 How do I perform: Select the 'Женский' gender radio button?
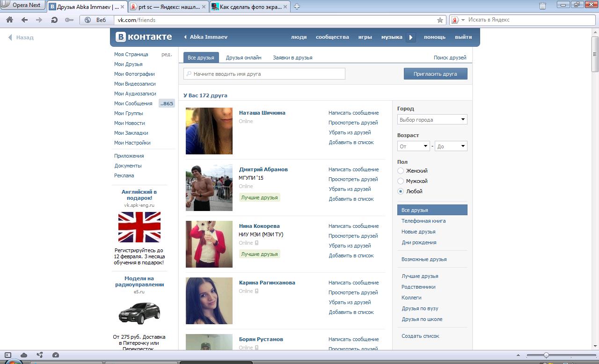(401, 171)
